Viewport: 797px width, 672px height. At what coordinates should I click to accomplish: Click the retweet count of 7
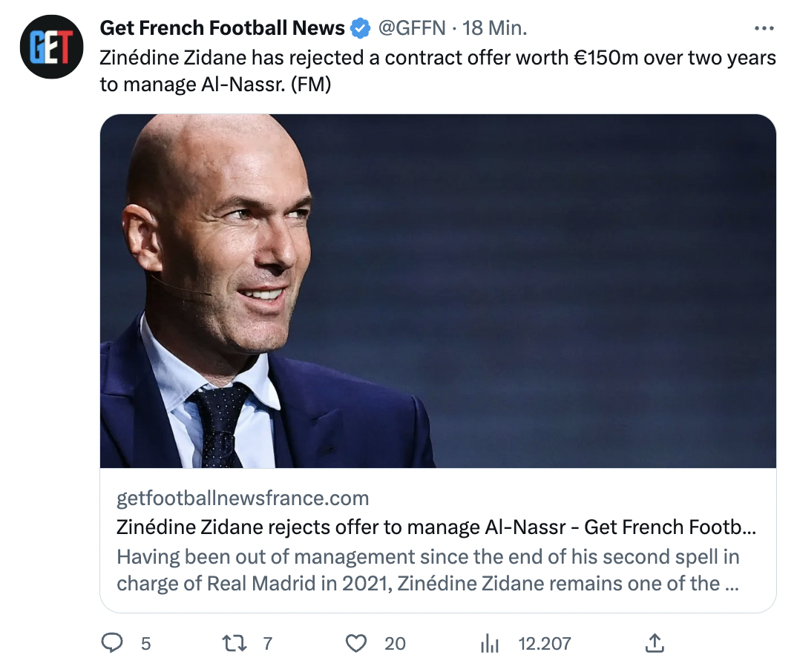click(x=268, y=643)
